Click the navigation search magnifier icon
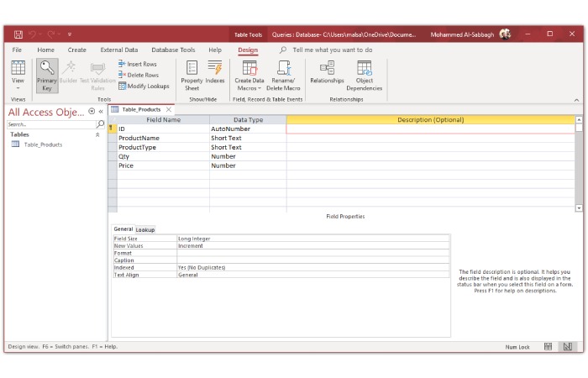 tap(100, 123)
